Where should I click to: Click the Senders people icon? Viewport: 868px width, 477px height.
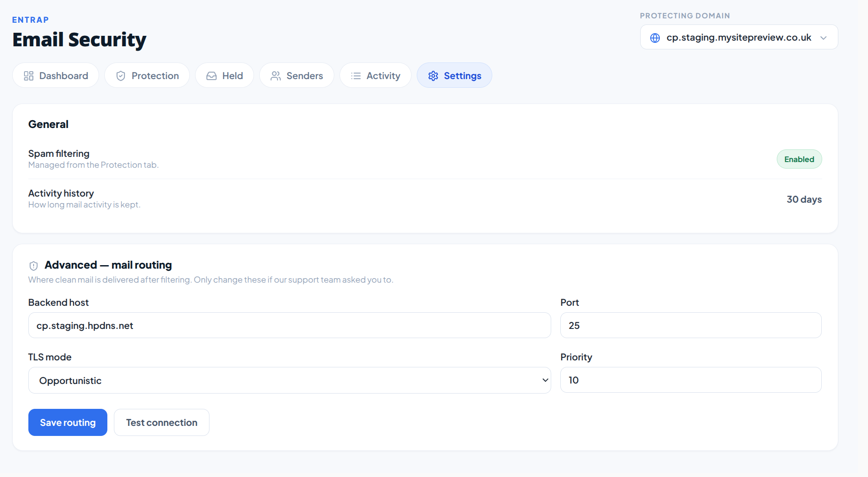276,76
